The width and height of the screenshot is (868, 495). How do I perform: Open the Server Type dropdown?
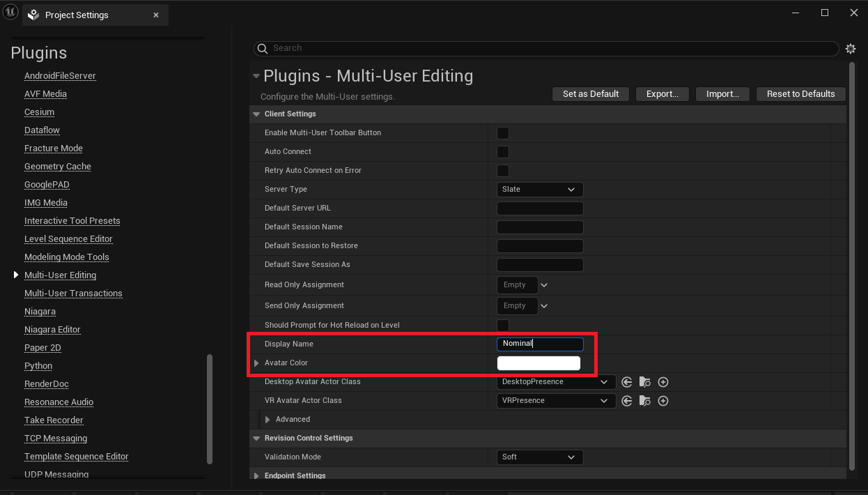(x=540, y=189)
